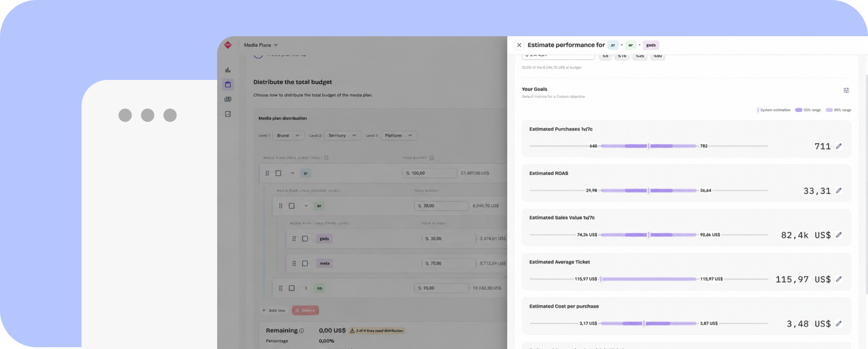This screenshot has width=868, height=349.
Task: Edit the Estimated Average Ticket value
Action: tap(839, 279)
